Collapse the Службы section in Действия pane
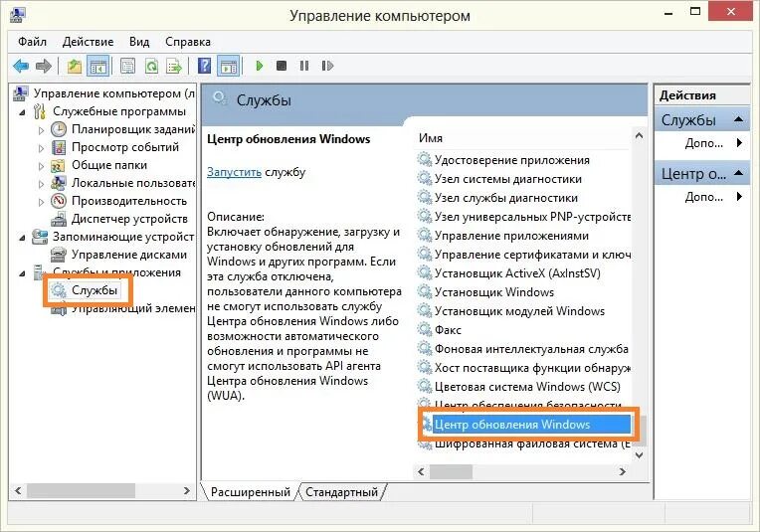Image resolution: width=760 pixels, height=532 pixels. [x=739, y=119]
